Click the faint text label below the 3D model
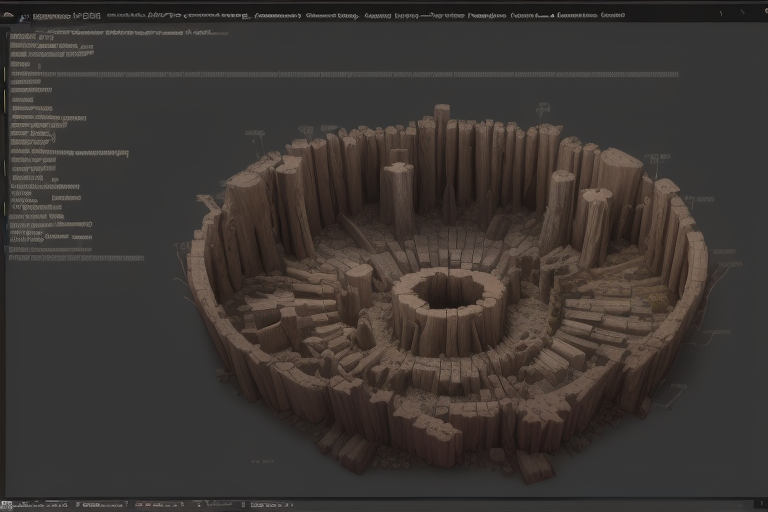This screenshot has width=768, height=512. click(263, 461)
